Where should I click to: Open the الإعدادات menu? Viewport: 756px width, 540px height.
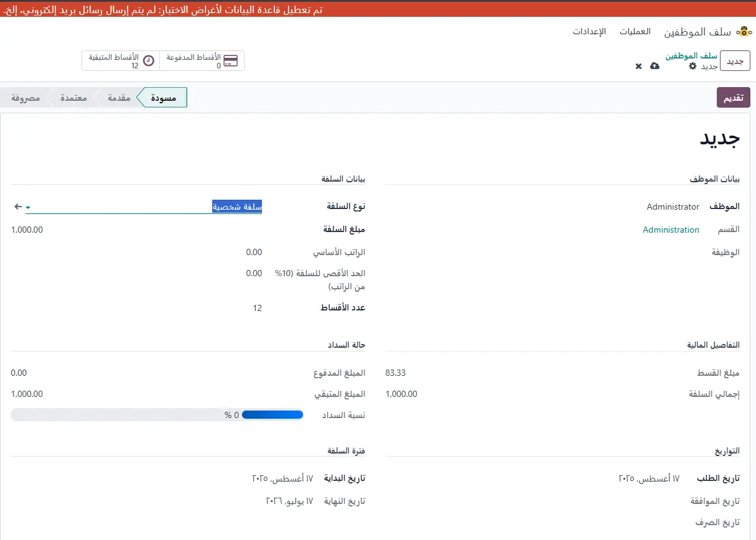pos(589,32)
